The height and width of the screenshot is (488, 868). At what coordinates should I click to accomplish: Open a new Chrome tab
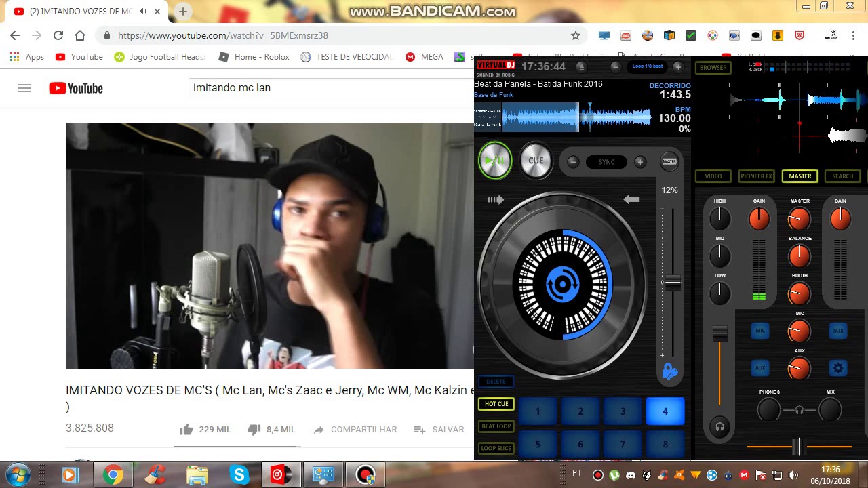pos(182,12)
